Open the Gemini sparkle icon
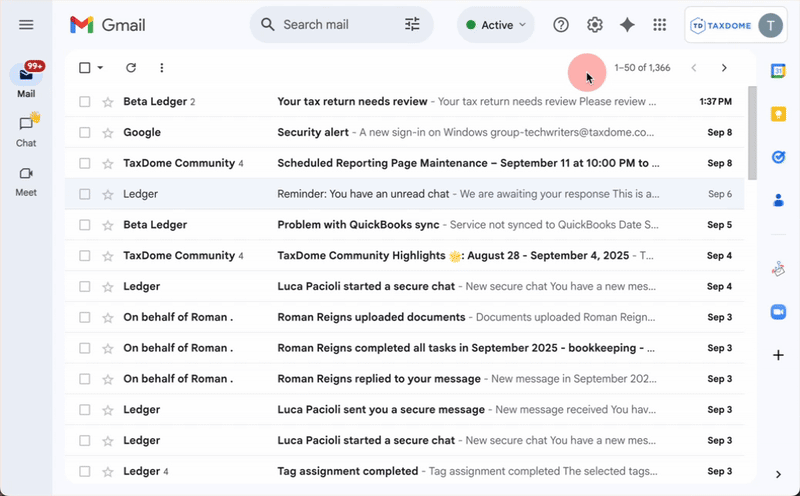 tap(627, 25)
